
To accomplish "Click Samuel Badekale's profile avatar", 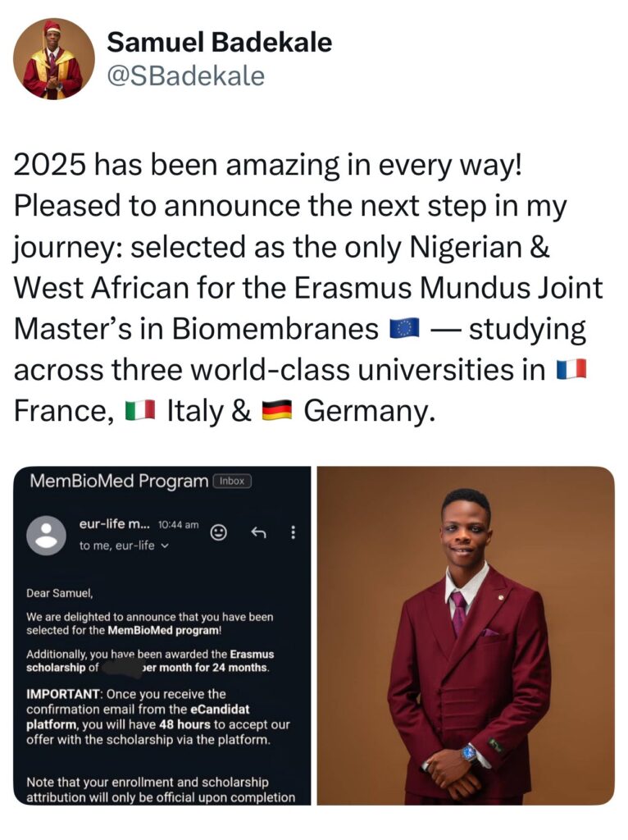I will click(54, 58).
